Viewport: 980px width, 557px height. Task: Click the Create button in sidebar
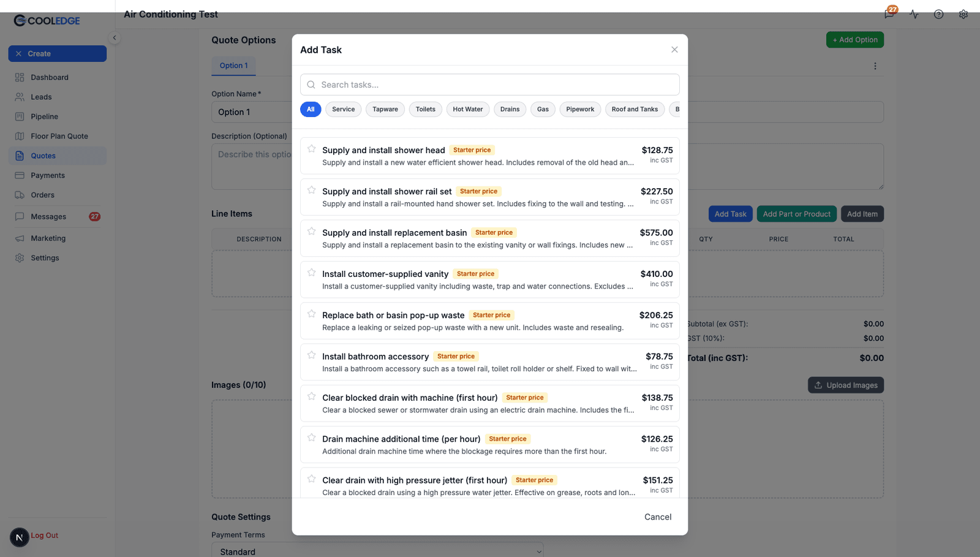coord(58,53)
